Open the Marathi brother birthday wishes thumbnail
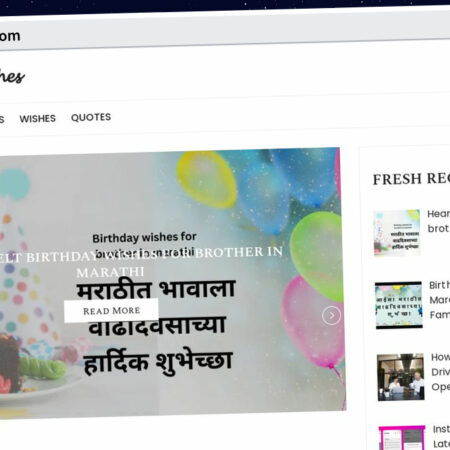Image resolution: width=450 pixels, height=450 pixels. 397,233
